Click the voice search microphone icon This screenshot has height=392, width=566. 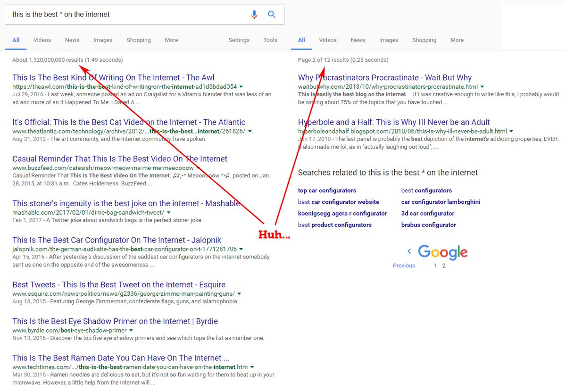pyautogui.click(x=254, y=15)
